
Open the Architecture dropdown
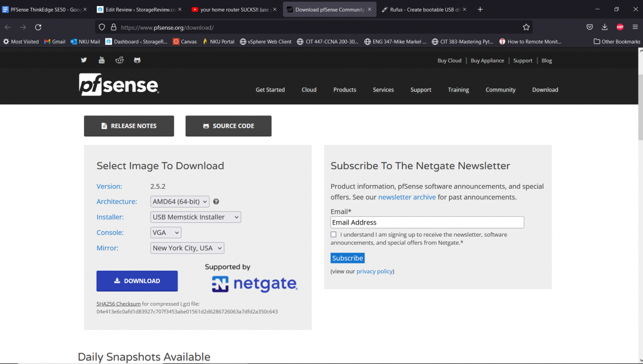coord(180,201)
